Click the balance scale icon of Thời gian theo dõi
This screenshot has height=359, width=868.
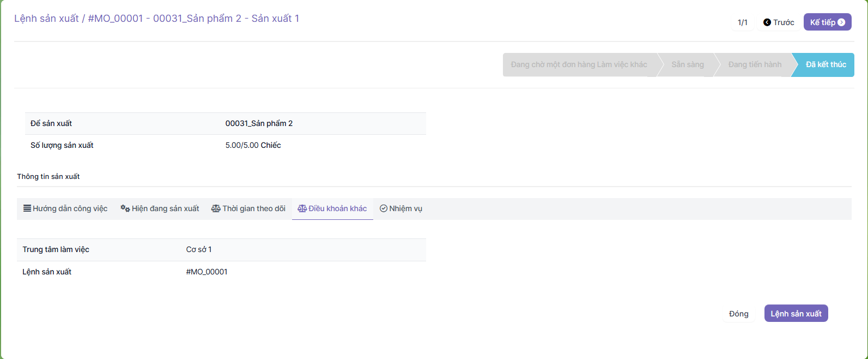216,208
